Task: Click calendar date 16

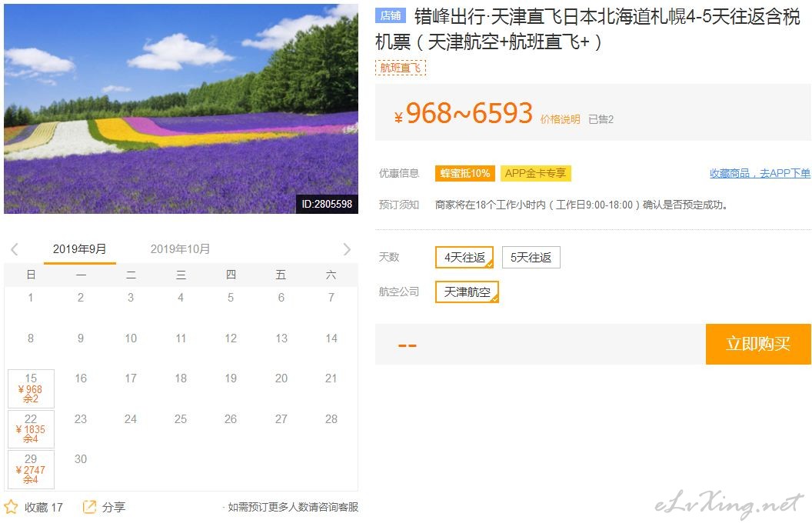Action: click(81, 378)
